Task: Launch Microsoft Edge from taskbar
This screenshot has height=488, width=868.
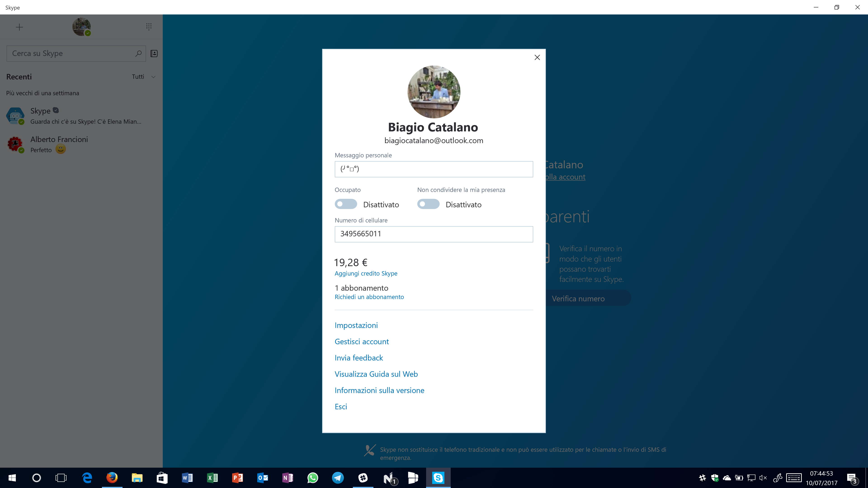Action: (87, 478)
